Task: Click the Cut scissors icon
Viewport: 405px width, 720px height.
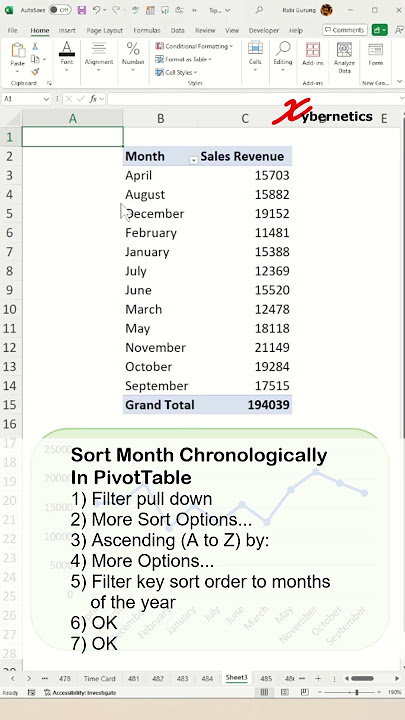Action: pos(35,46)
